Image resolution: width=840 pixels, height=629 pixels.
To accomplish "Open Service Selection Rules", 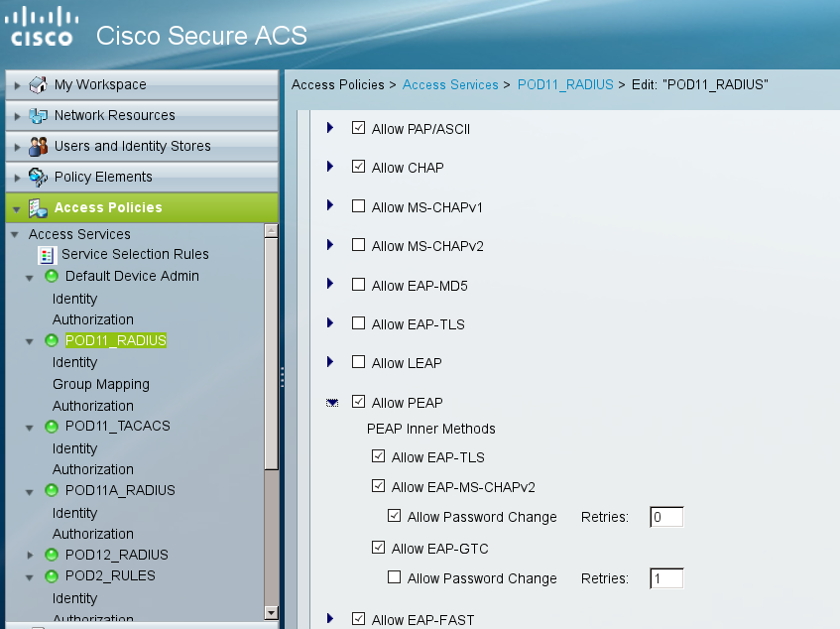I will click(x=135, y=254).
